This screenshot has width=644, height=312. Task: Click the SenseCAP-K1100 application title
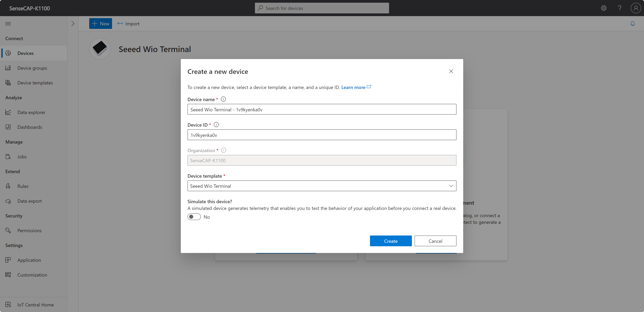pyautogui.click(x=30, y=8)
